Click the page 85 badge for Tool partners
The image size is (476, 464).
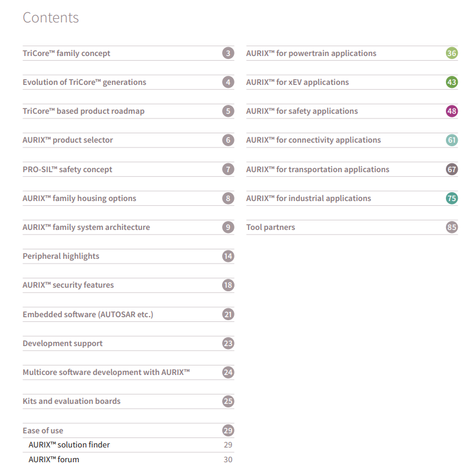click(452, 228)
